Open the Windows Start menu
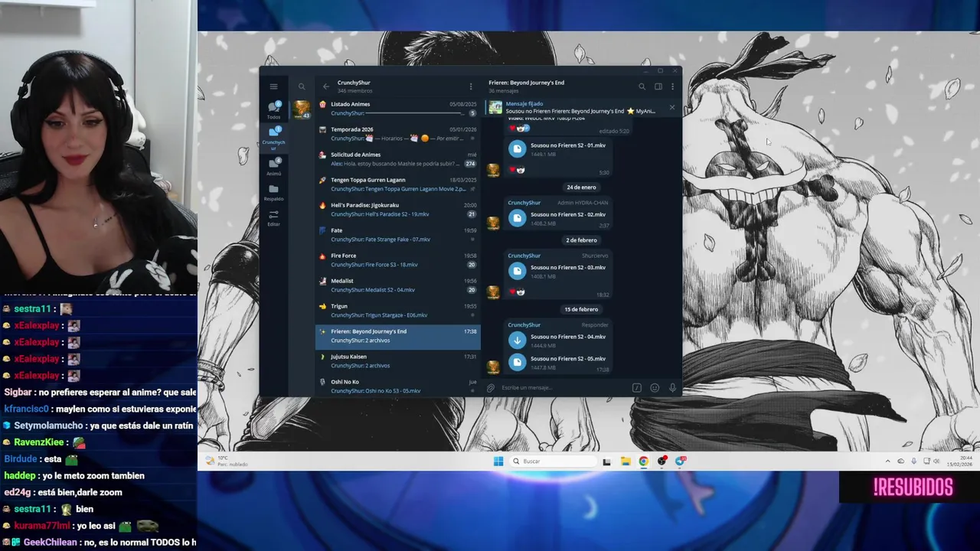 498,461
